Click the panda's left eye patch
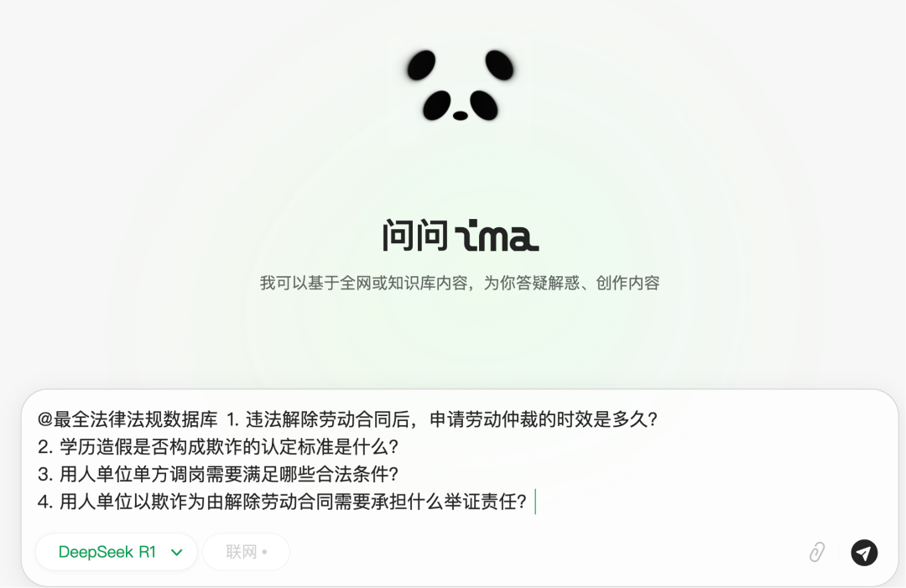The image size is (906, 588). coord(436,105)
